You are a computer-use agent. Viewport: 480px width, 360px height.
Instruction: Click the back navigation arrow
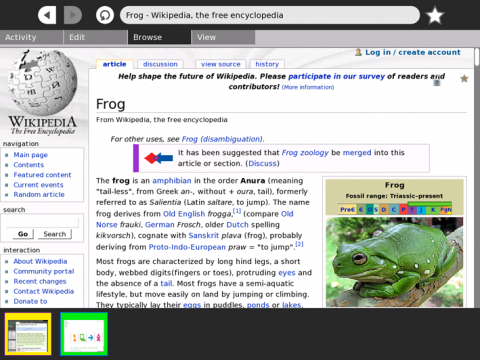point(47,15)
